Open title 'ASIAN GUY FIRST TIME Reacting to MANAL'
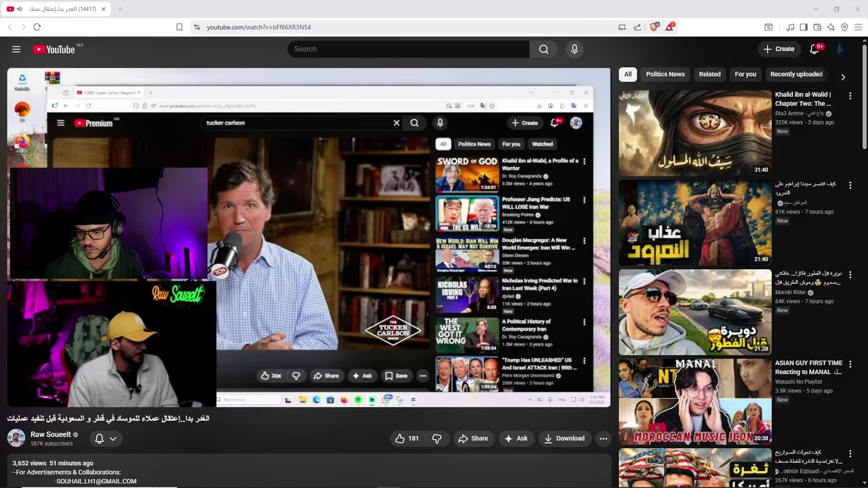The image size is (868, 488). (x=808, y=367)
